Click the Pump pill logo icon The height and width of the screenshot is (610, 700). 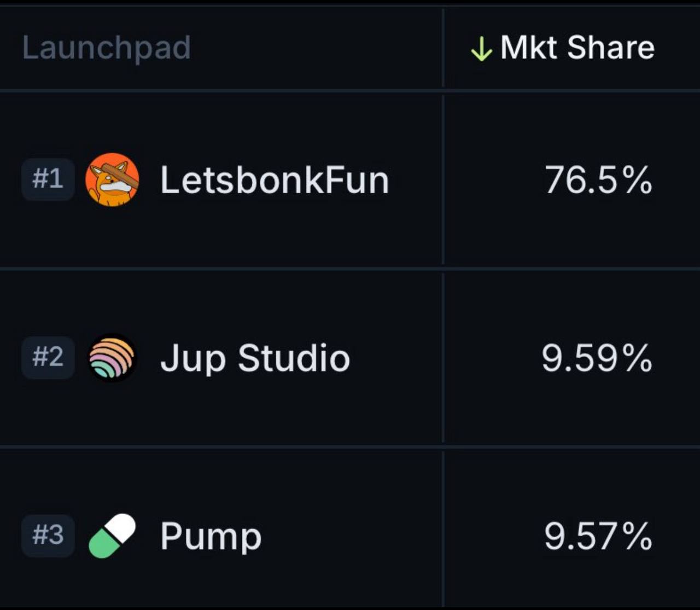coord(112,536)
